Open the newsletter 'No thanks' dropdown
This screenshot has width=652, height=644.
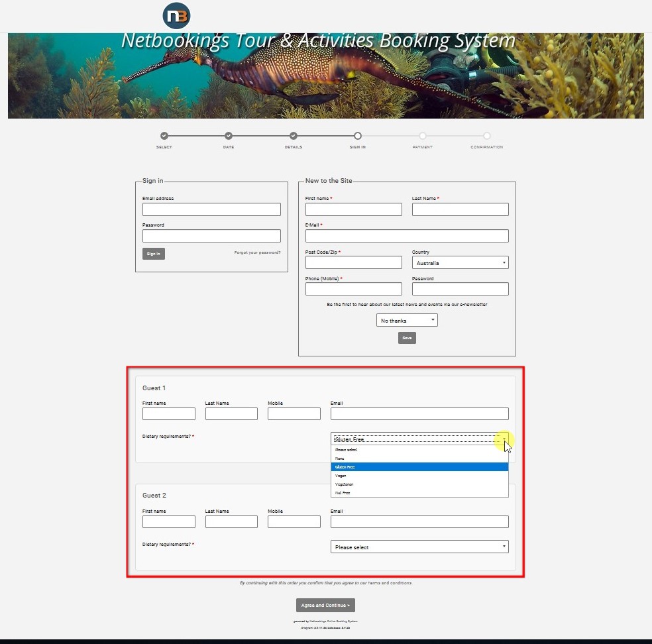406,320
